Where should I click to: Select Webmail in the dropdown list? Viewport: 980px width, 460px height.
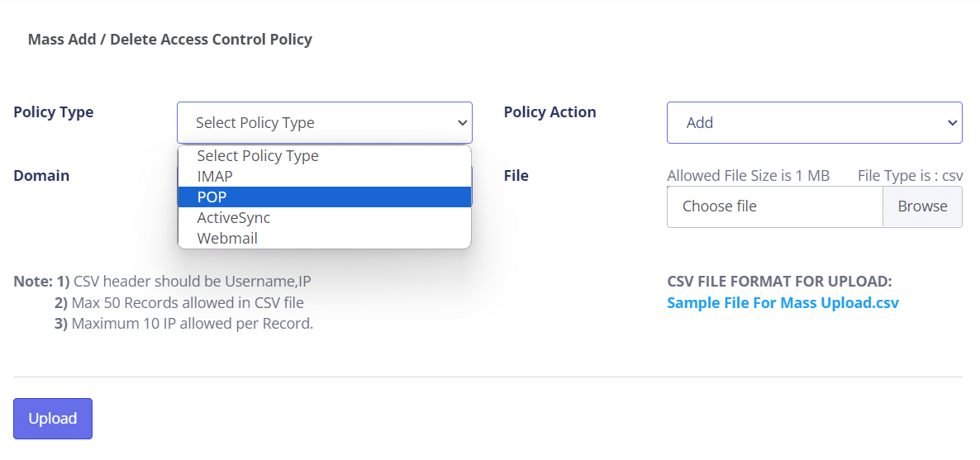click(x=227, y=239)
